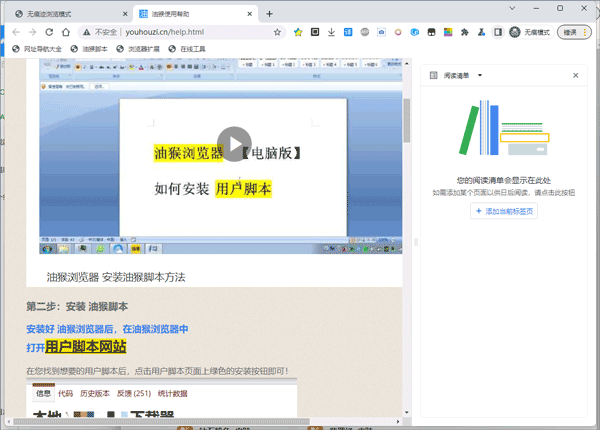Click the address bar URL youhouzi.cn/help.html
600x430 pixels.
(x=165, y=32)
